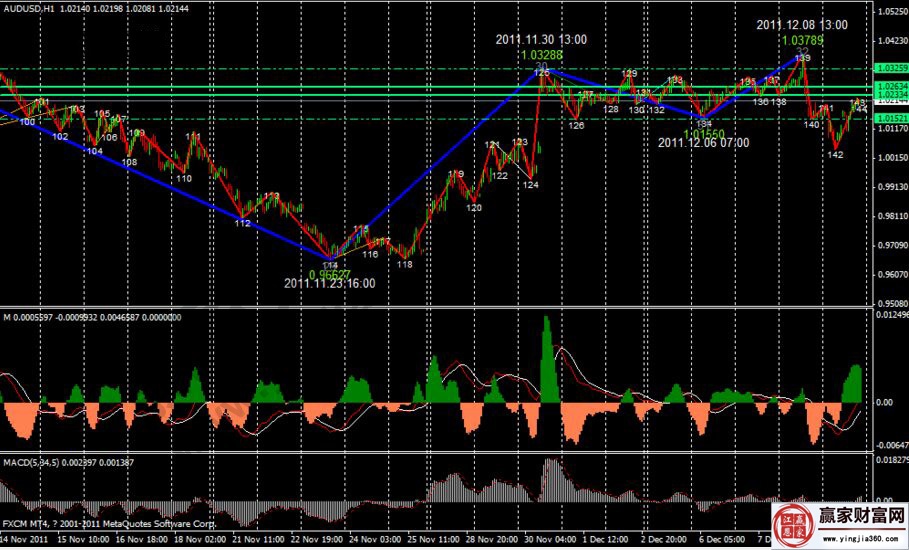Viewport: 909px width, 550px height.
Task: Select the 1.03259 green price tag
Action: tap(889, 68)
